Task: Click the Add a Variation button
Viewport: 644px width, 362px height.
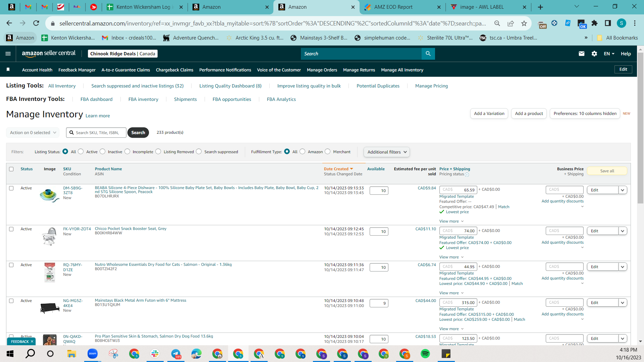Action: click(x=489, y=114)
